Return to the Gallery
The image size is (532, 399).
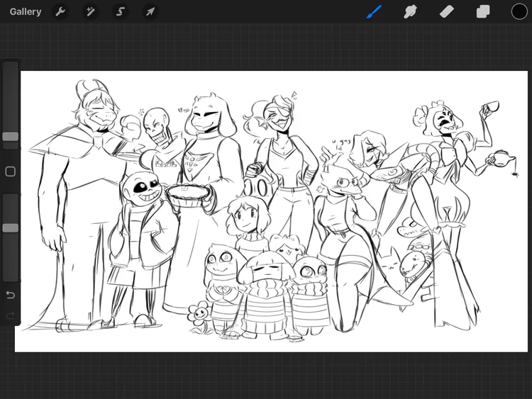26,11
